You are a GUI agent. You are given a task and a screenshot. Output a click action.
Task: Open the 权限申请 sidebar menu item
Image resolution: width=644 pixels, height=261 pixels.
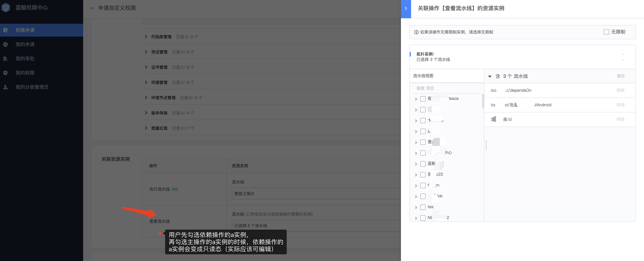25,30
